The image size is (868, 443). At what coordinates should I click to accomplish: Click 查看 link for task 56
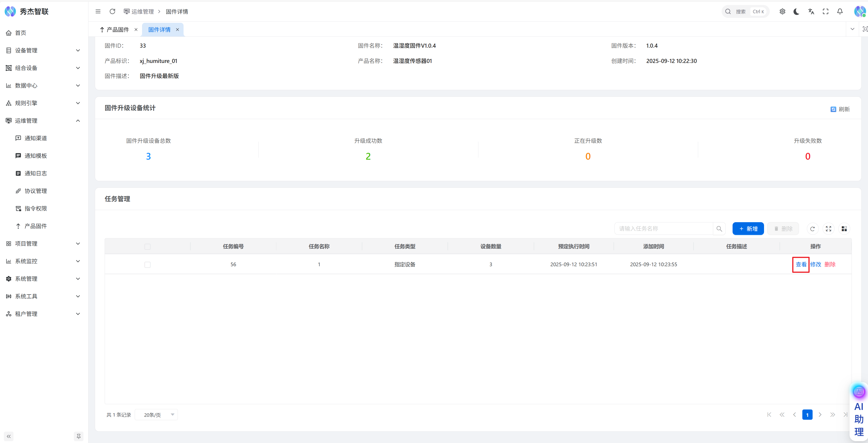801,264
